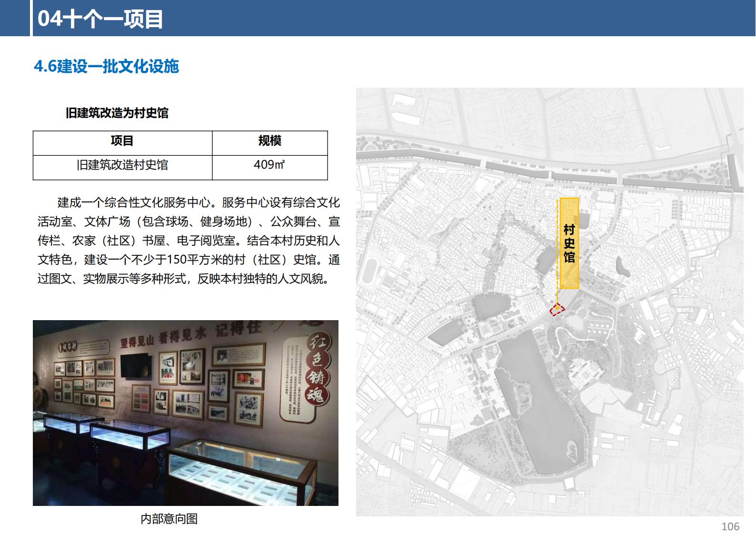The height and width of the screenshot is (535, 756).
Task: Click the slide title '04十个一项目'
Action: 100,19
